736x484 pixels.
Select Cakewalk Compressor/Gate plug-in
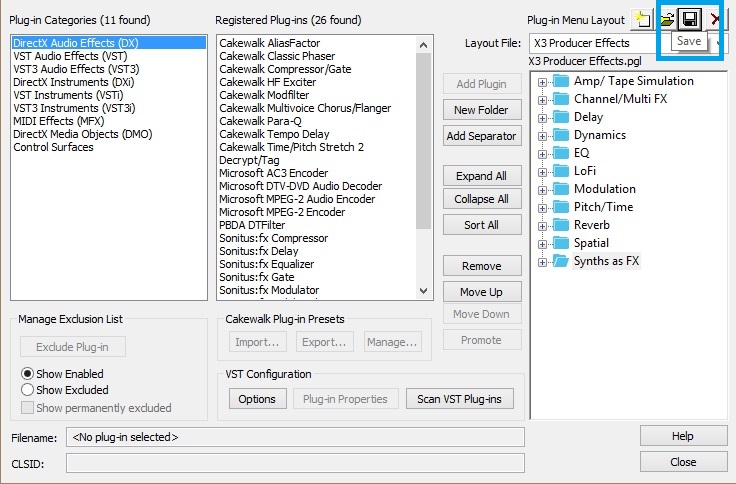coord(285,69)
